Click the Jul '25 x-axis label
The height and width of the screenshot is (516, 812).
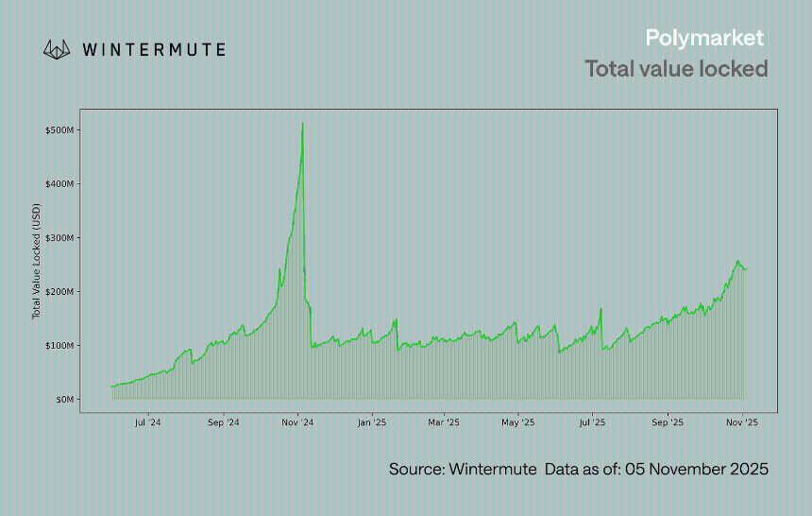coord(592,422)
